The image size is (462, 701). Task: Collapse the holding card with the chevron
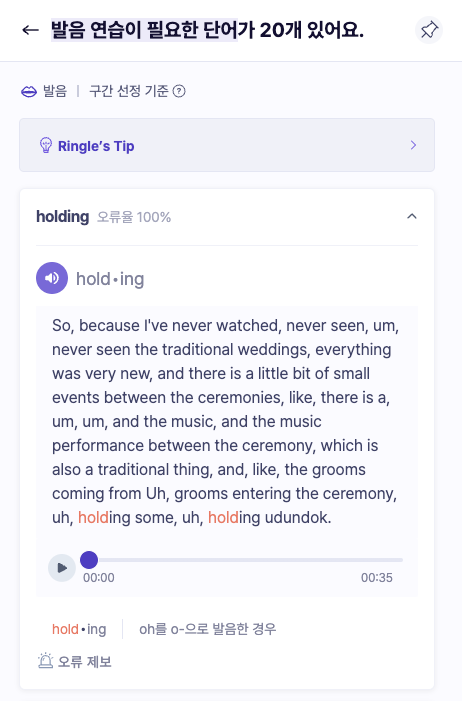412,216
